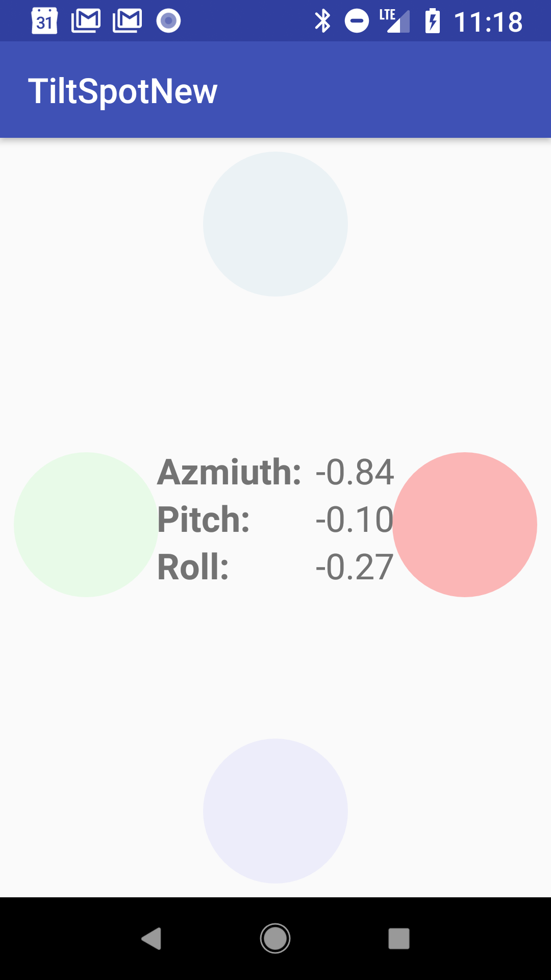
Task: Tap the calendar icon in status bar
Action: coord(44,21)
